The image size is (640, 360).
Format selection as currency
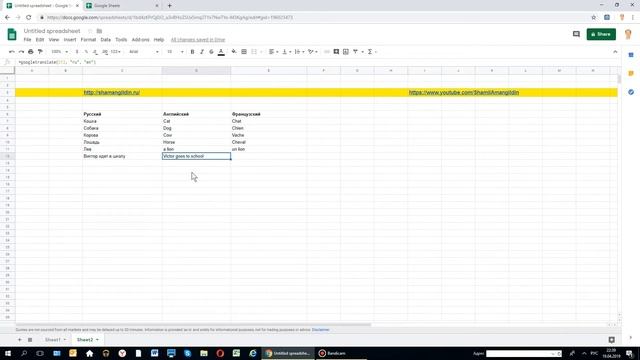pyautogui.click(x=77, y=52)
